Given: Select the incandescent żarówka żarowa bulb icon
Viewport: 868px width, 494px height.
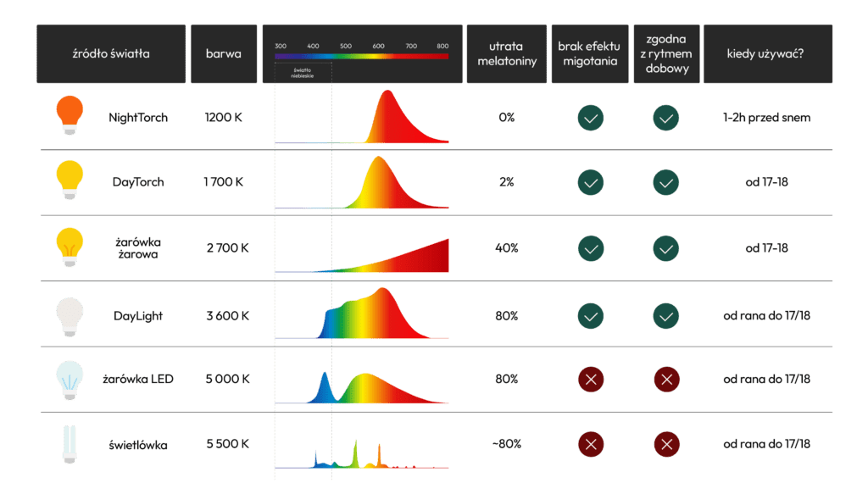Looking at the screenshot, I should (69, 247).
